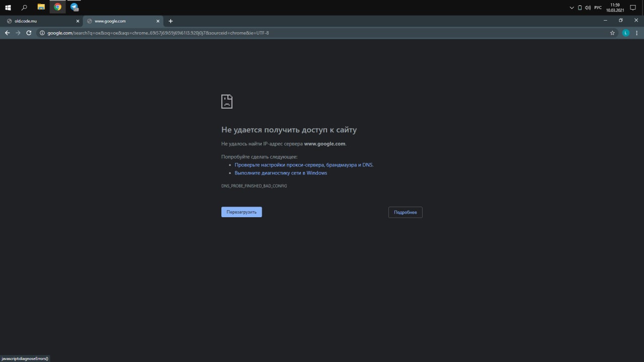Click the Перезагрузить reload button

click(x=242, y=212)
